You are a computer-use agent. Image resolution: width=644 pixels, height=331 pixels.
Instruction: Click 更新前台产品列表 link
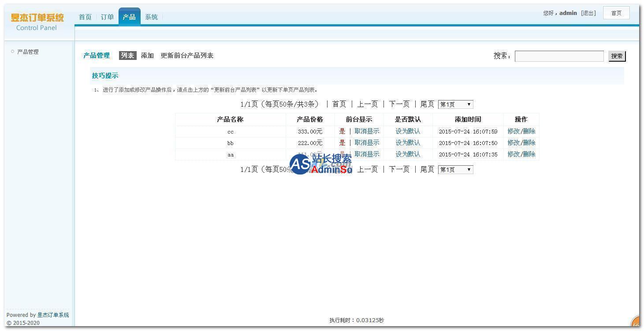[187, 56]
